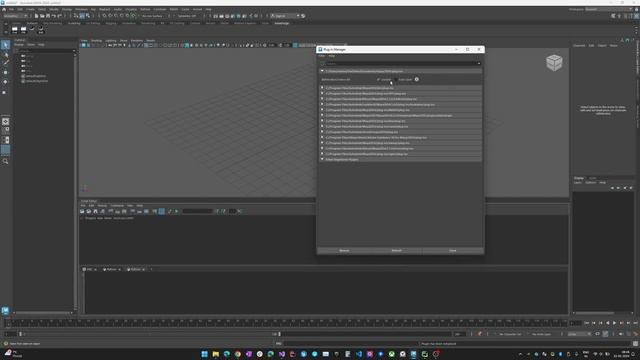
Task: Load script icon in Script Editor toolbar
Action: click(x=82, y=211)
